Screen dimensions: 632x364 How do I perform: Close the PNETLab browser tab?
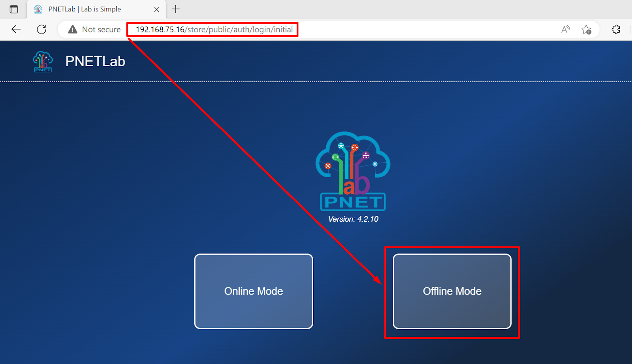tap(157, 9)
